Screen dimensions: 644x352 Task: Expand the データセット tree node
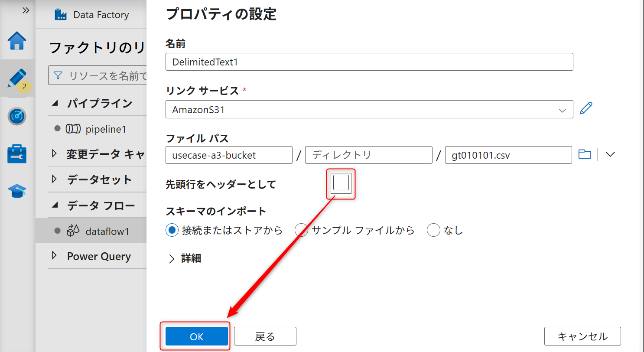pos(55,179)
